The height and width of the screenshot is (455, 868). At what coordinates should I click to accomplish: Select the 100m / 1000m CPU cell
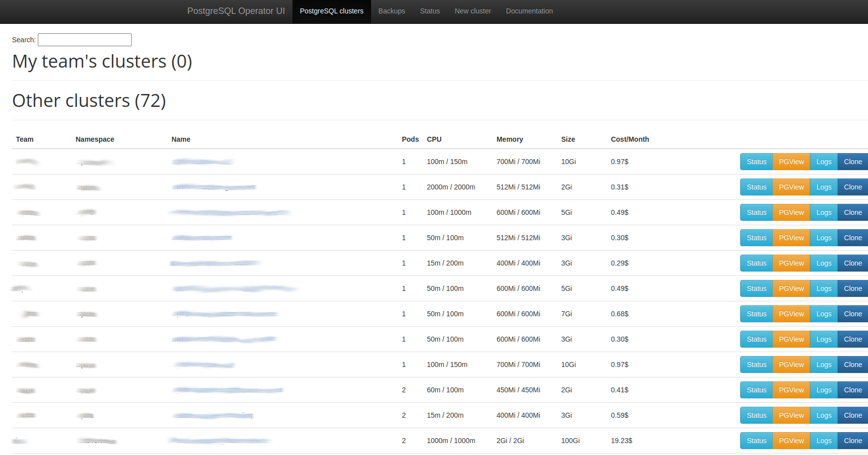point(449,212)
